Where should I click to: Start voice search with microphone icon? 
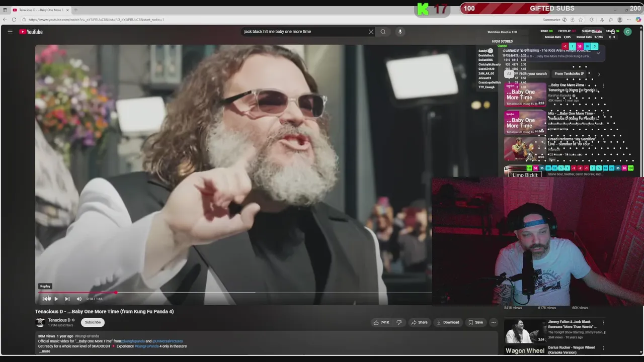click(x=400, y=32)
